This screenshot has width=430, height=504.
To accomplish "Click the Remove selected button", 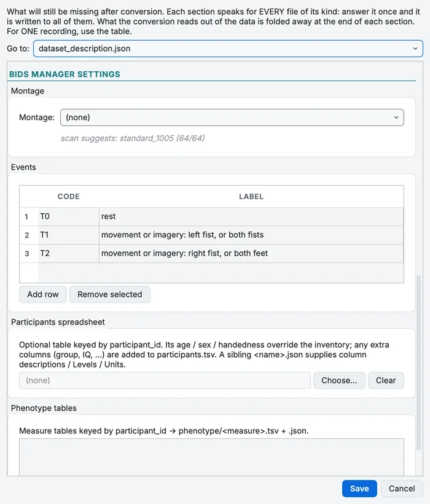I will 110,294.
